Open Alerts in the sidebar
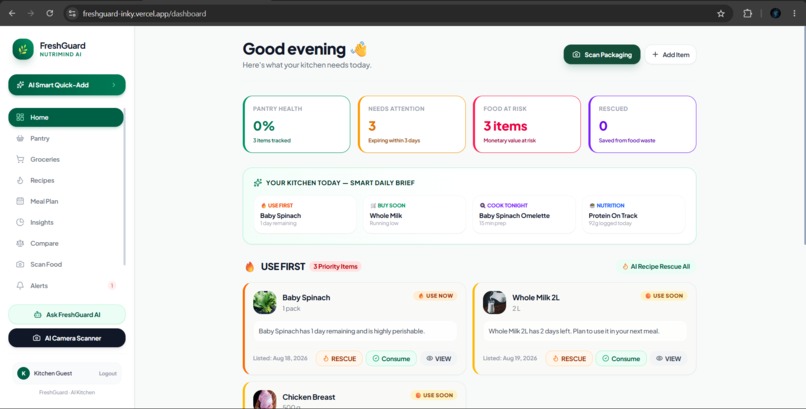 (x=66, y=286)
